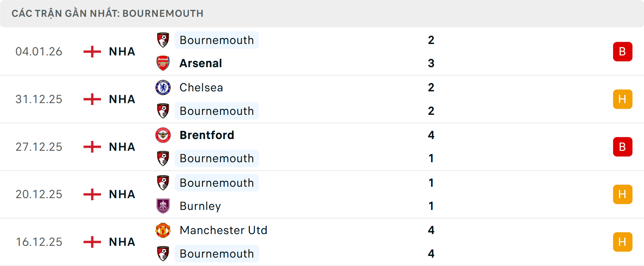Image resolution: width=644 pixels, height=266 pixels.
Task: Toggle the H badge on the Burnley row
Action: click(x=623, y=194)
